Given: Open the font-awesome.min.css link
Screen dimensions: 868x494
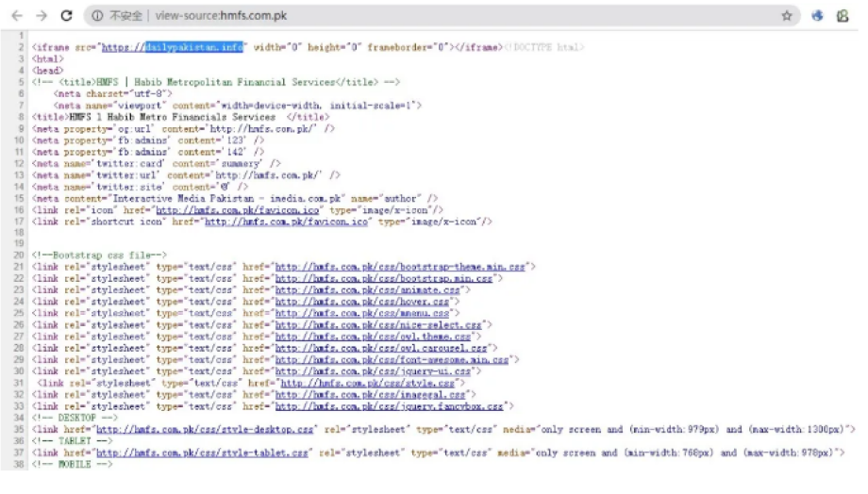Looking at the screenshot, I should (391, 360).
